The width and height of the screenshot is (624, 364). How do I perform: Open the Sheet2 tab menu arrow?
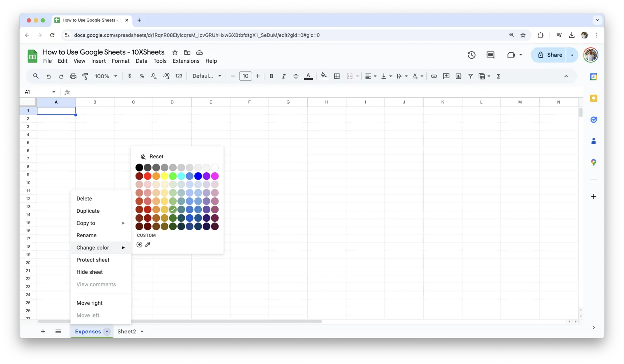tap(142, 332)
